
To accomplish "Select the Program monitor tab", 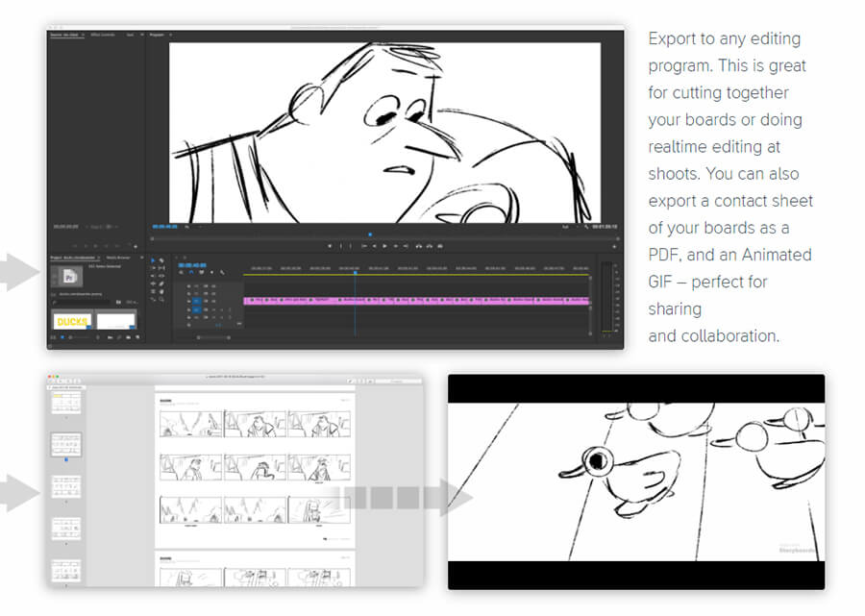I will 156,35.
